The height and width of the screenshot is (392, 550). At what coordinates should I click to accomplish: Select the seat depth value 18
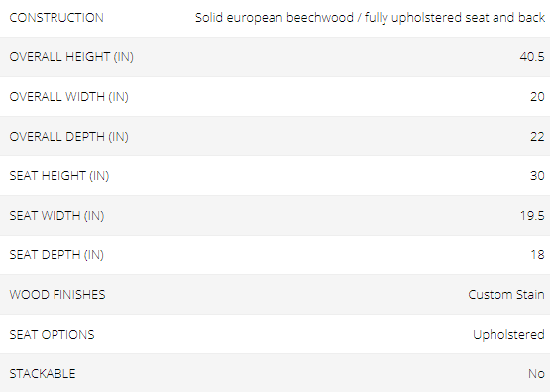538,255
